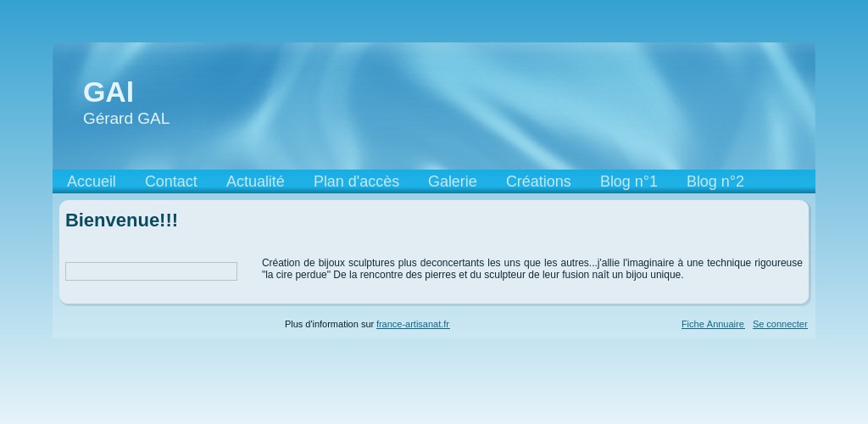The width and height of the screenshot is (868, 424).
Task: Select the Galerie menu item
Action: click(x=453, y=181)
